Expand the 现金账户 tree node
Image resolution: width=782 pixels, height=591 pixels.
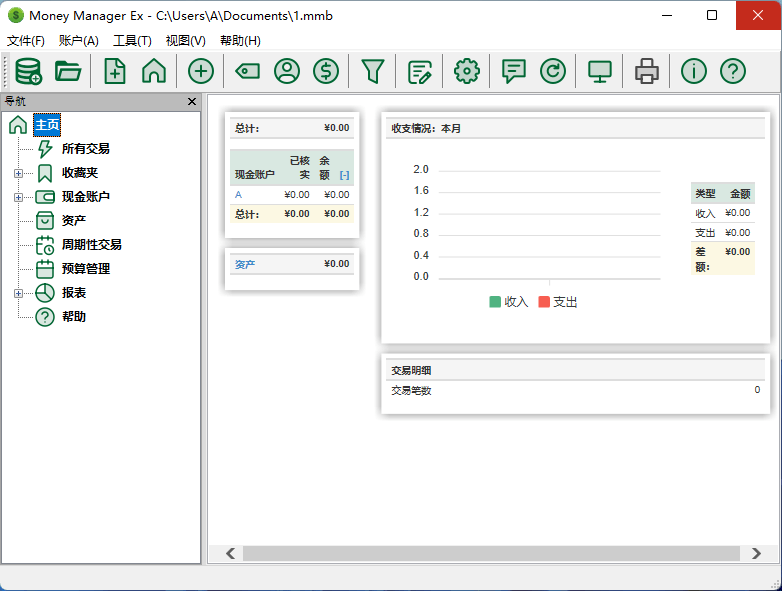pyautogui.click(x=18, y=197)
